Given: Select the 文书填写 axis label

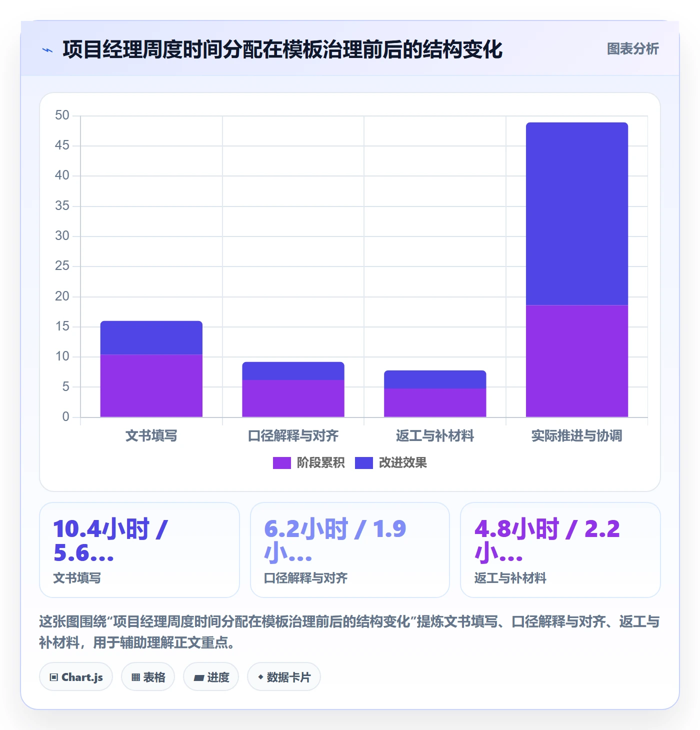Looking at the screenshot, I should click(x=151, y=436).
